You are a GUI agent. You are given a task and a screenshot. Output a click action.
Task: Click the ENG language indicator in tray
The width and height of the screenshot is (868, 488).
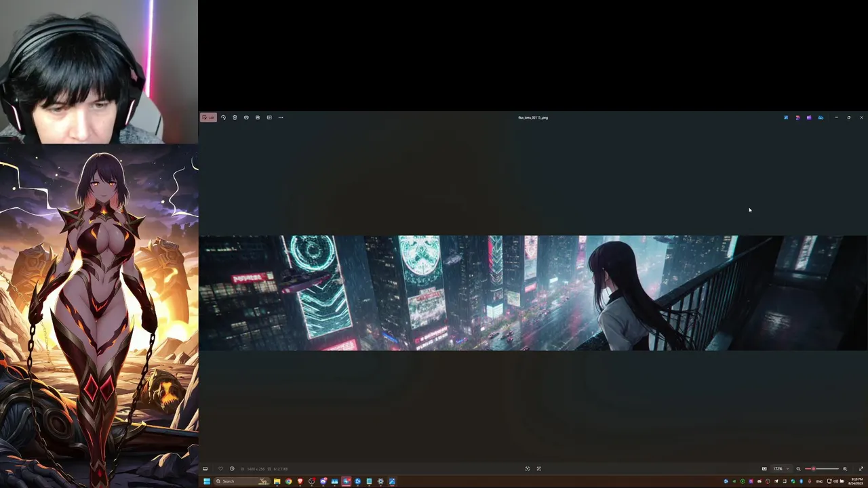pyautogui.click(x=819, y=481)
